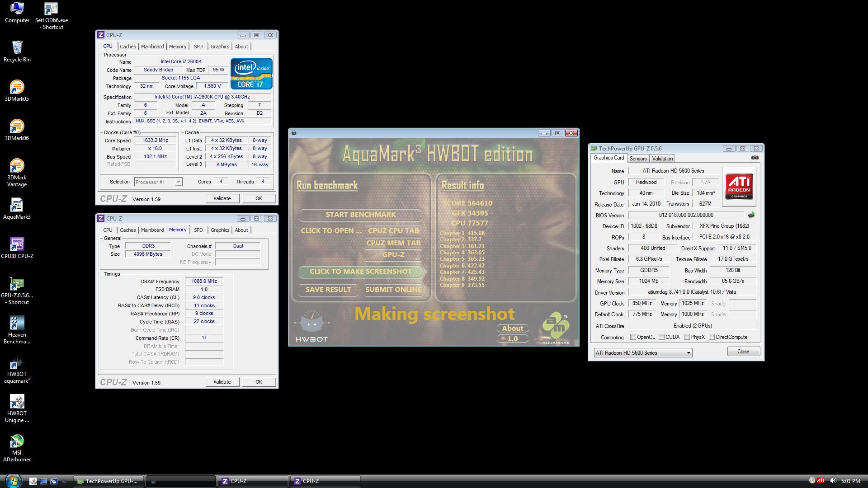Viewport: 868px width, 488px height.
Task: Toggle the OpenCL checkbox in GPU-Z
Action: (633, 337)
